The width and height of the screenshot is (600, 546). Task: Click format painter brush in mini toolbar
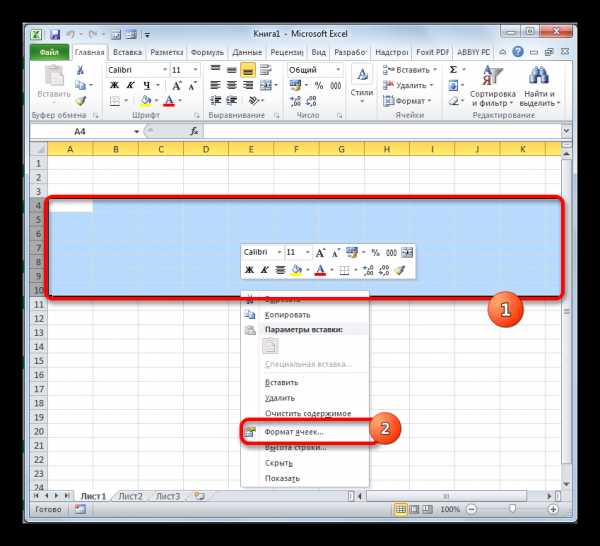tap(400, 270)
